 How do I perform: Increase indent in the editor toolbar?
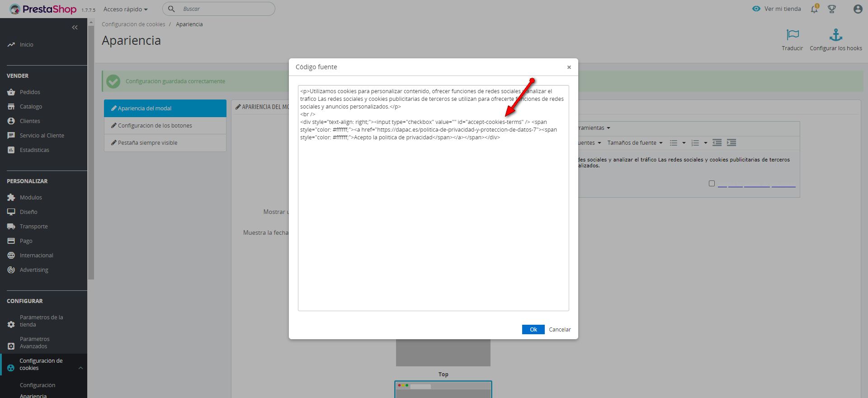tap(731, 143)
